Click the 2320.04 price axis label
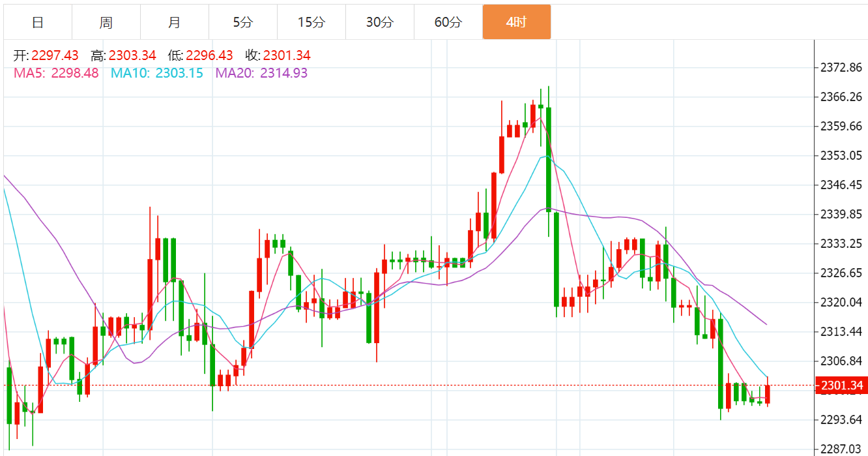 (x=841, y=302)
